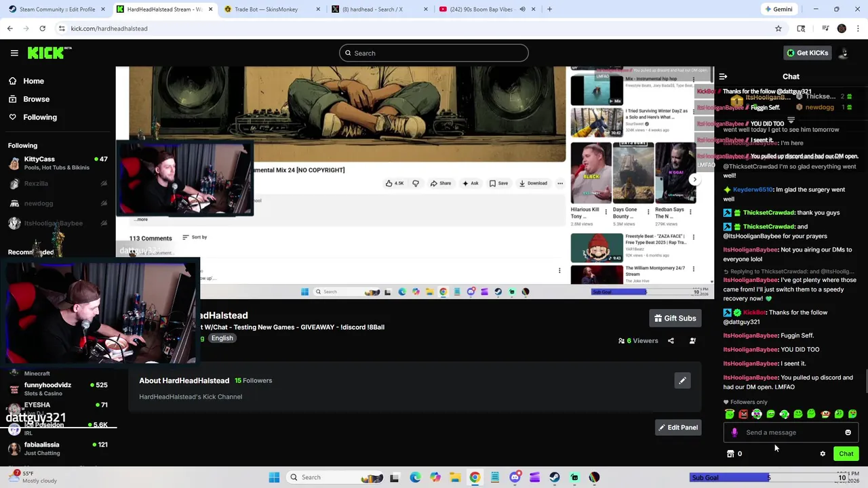Open Microsoft Edge from the taskbar
This screenshot has width=868, height=488.
tap(415, 477)
